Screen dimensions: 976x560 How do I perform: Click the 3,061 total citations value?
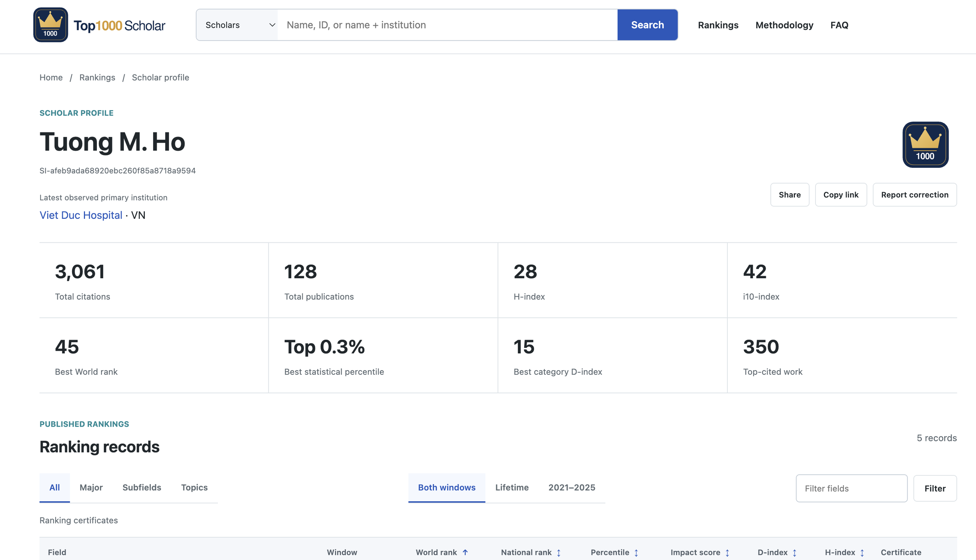click(x=80, y=271)
